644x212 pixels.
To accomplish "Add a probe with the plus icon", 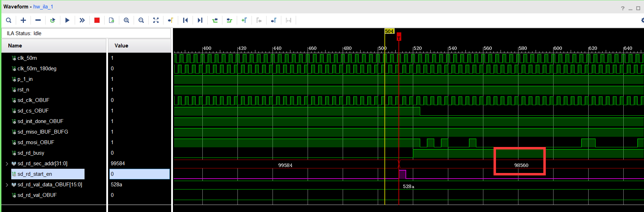I will [23, 20].
